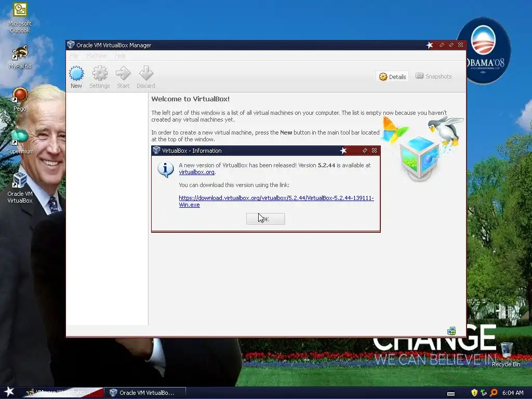Image resolution: width=532 pixels, height=399 pixels.
Task: Open the VirtualBox 5.2.44 download link
Action: tap(276, 201)
